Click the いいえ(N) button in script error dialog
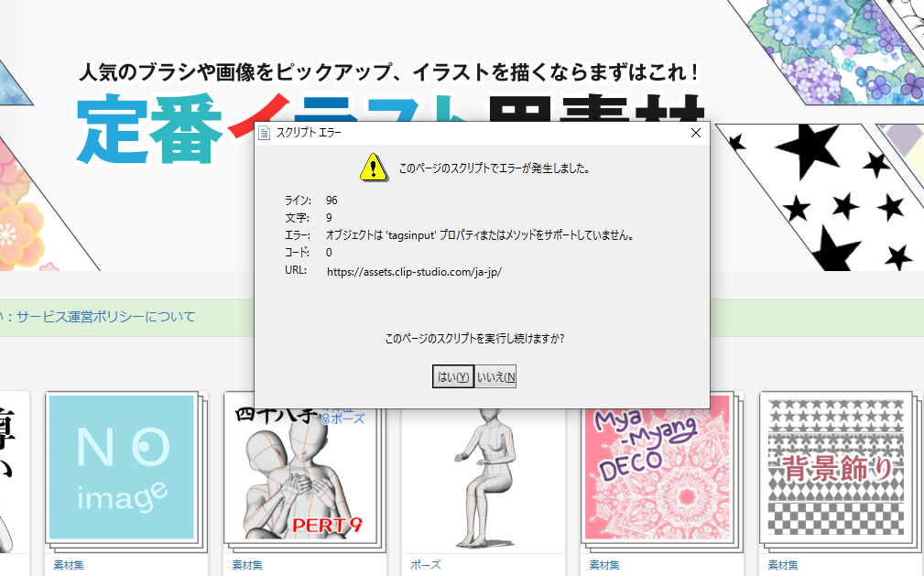The image size is (924, 576). click(495, 376)
